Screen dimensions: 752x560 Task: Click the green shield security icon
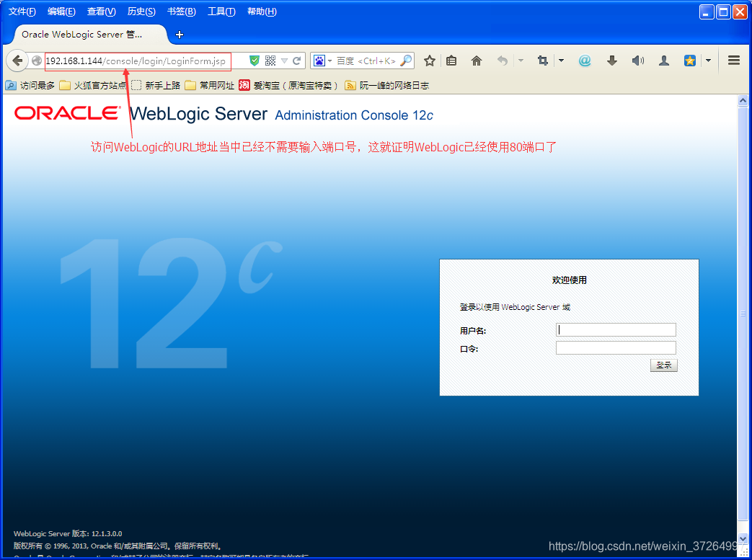click(x=255, y=61)
